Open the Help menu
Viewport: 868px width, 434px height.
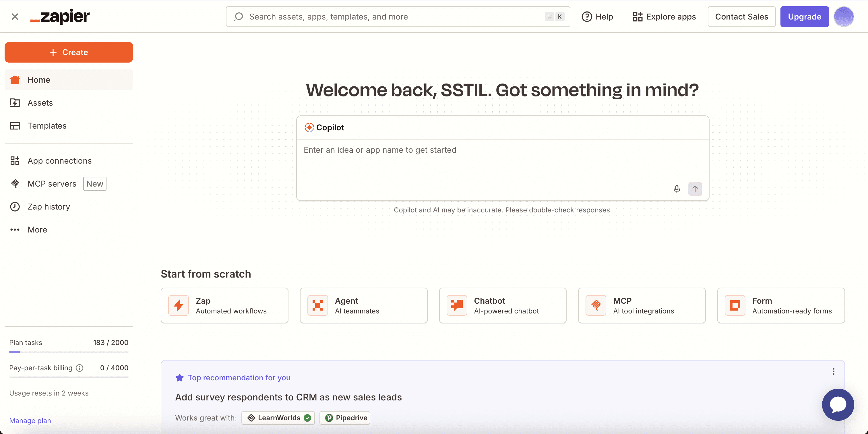597,17
